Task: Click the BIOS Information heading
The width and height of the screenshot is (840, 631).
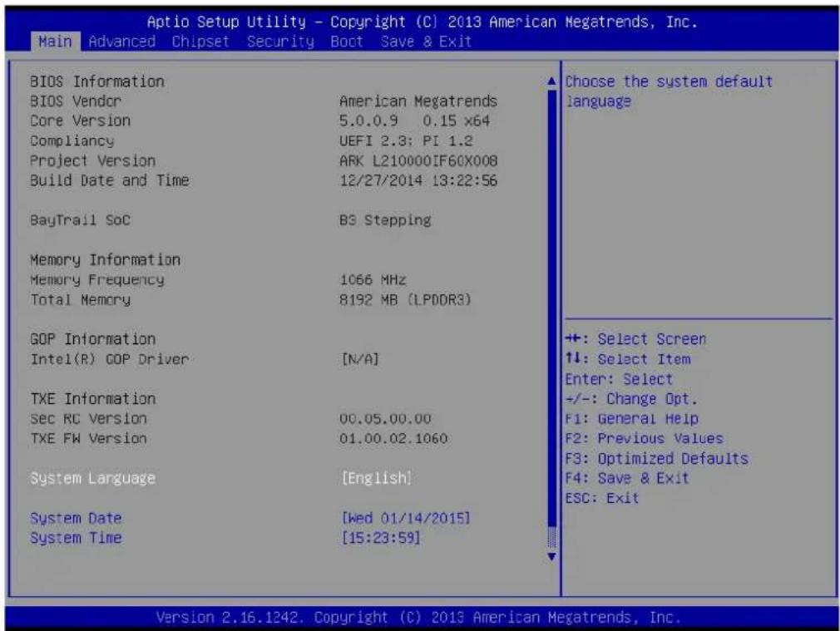Action: click(97, 81)
